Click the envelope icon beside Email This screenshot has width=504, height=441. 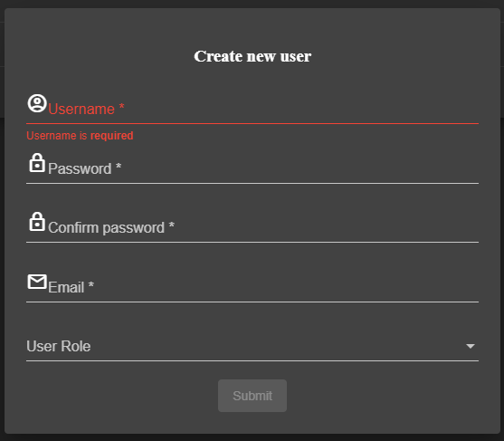pyautogui.click(x=37, y=282)
